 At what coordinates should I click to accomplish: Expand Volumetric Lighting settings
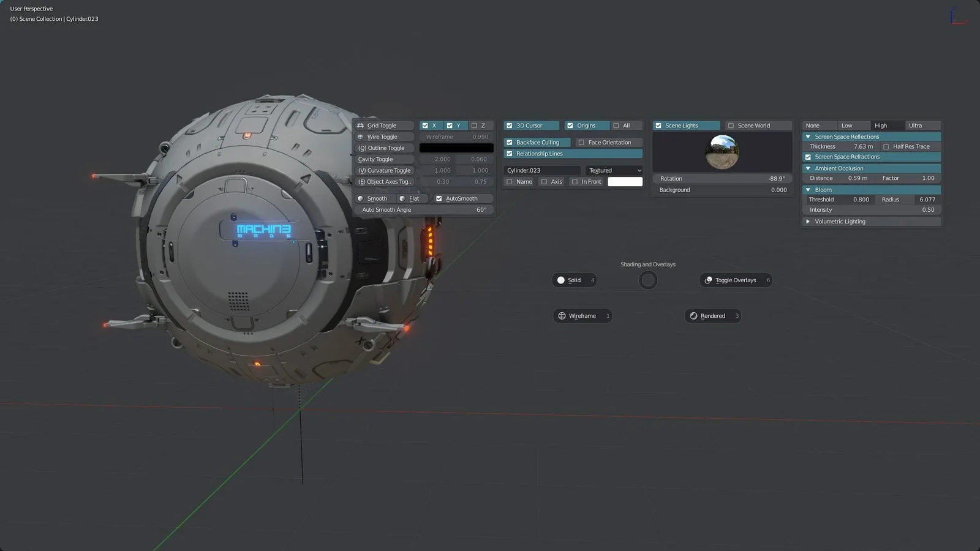pos(809,221)
